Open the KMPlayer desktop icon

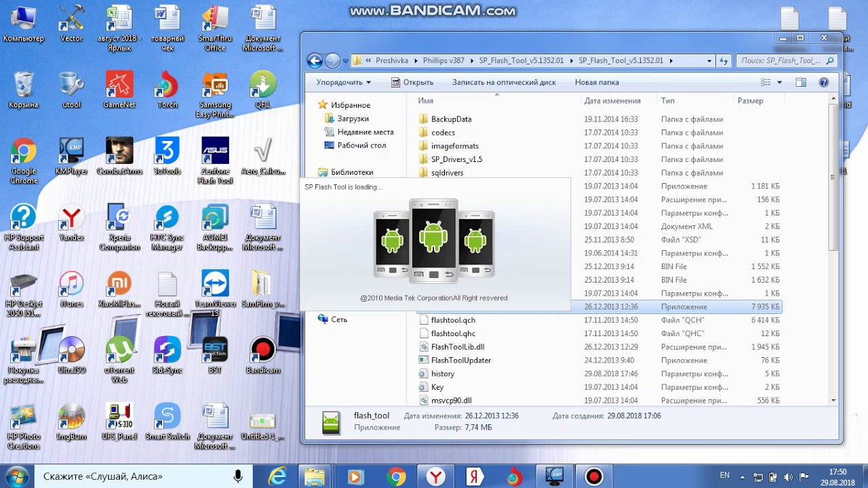click(71, 157)
